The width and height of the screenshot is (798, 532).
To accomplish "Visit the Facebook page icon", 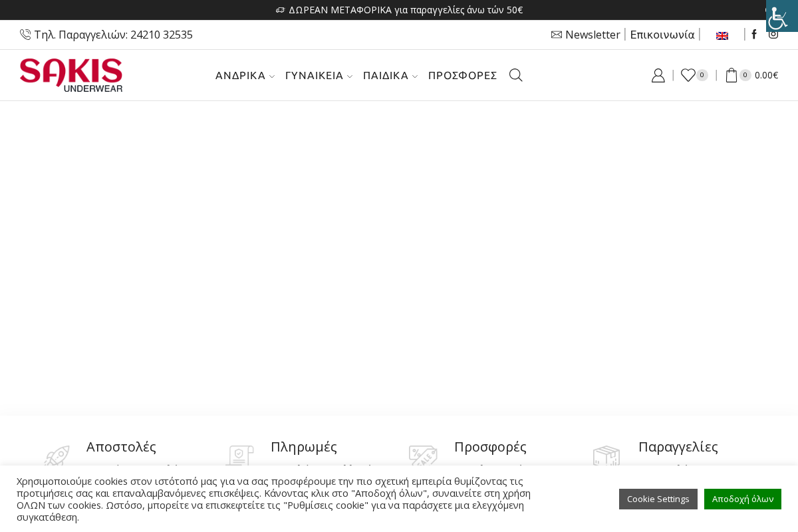I will click(x=754, y=35).
